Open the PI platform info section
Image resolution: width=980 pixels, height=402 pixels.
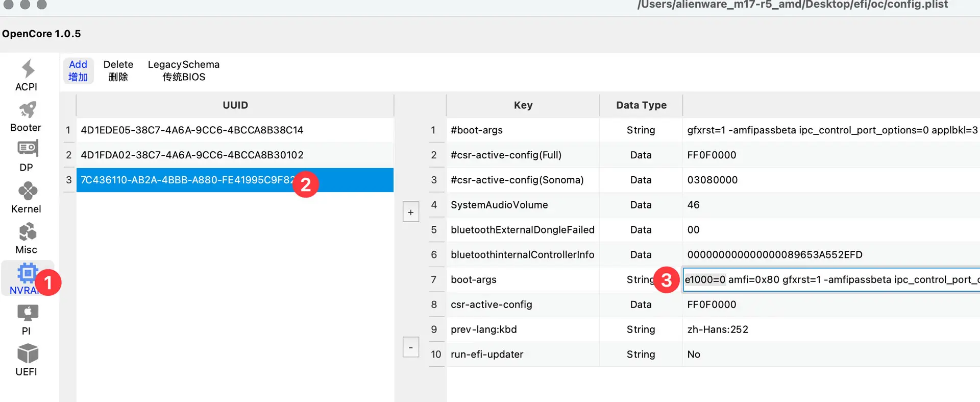tap(27, 319)
